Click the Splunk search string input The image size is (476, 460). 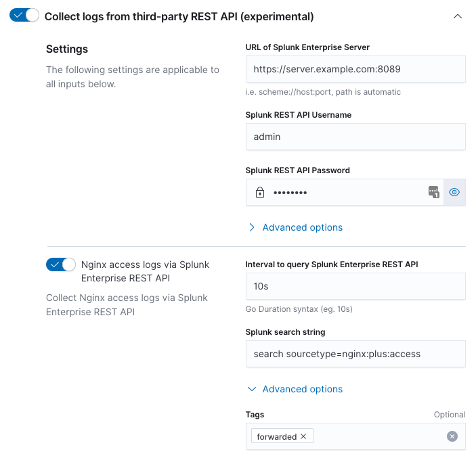[x=355, y=354]
